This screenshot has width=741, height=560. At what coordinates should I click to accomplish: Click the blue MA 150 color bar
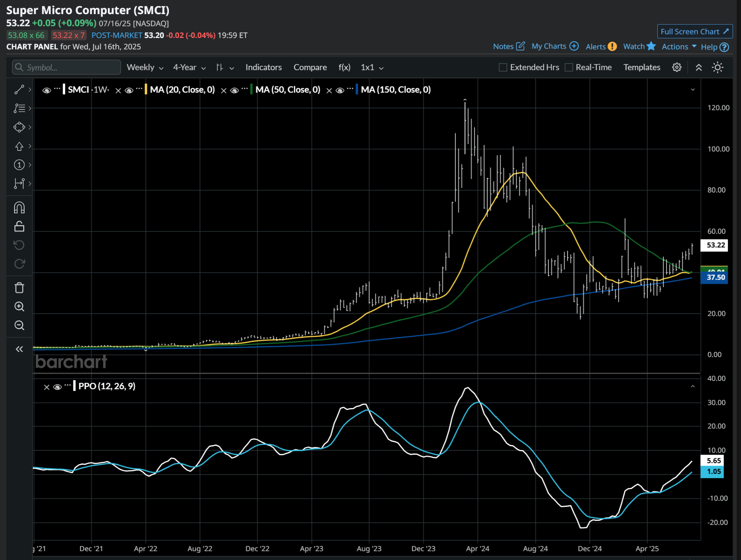357,89
